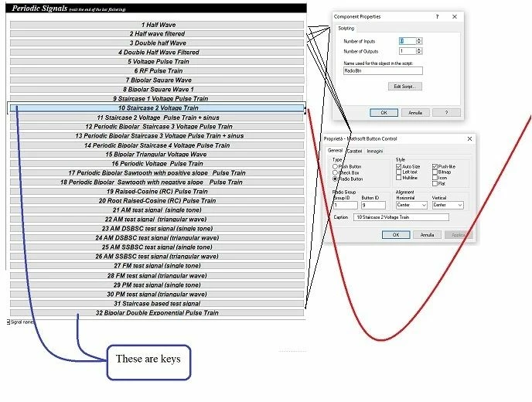Click the title-bar ? help icon

[x=437, y=17]
